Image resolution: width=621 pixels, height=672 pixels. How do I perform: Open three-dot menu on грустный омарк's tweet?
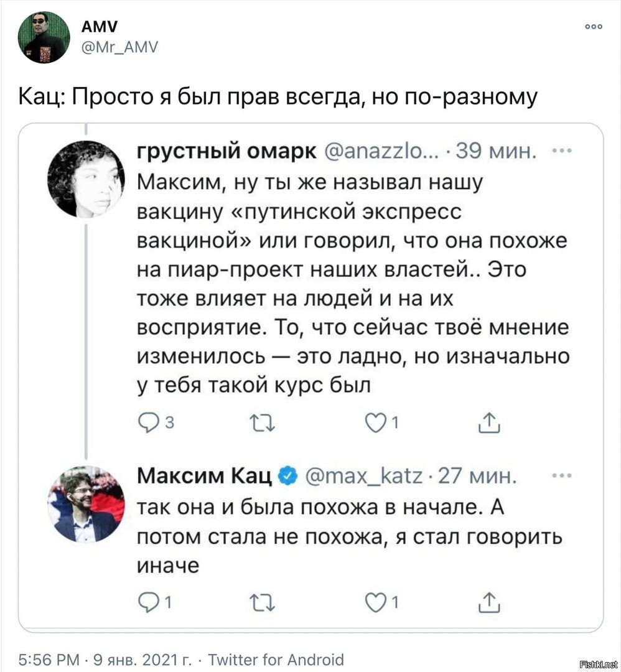pyautogui.click(x=562, y=151)
